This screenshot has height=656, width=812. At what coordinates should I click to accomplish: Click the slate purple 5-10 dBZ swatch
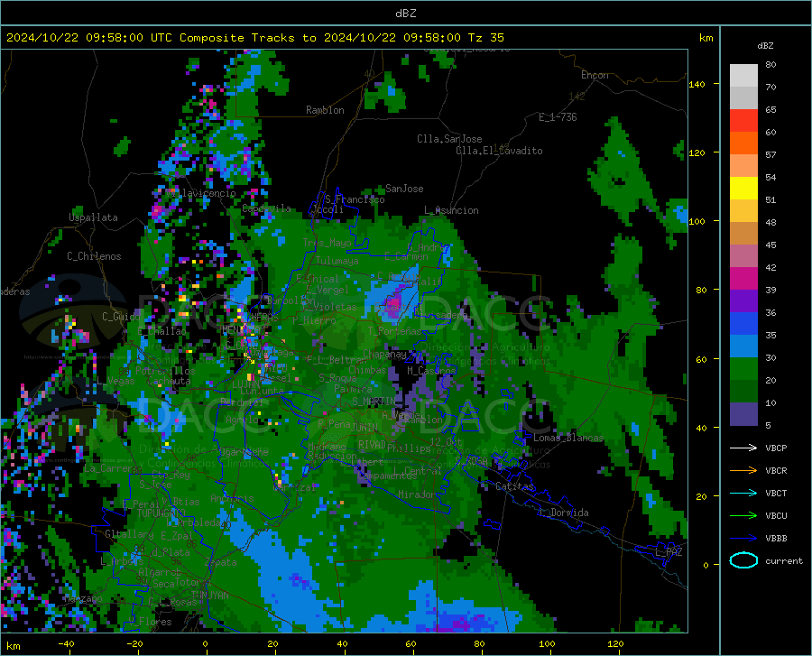click(x=743, y=414)
